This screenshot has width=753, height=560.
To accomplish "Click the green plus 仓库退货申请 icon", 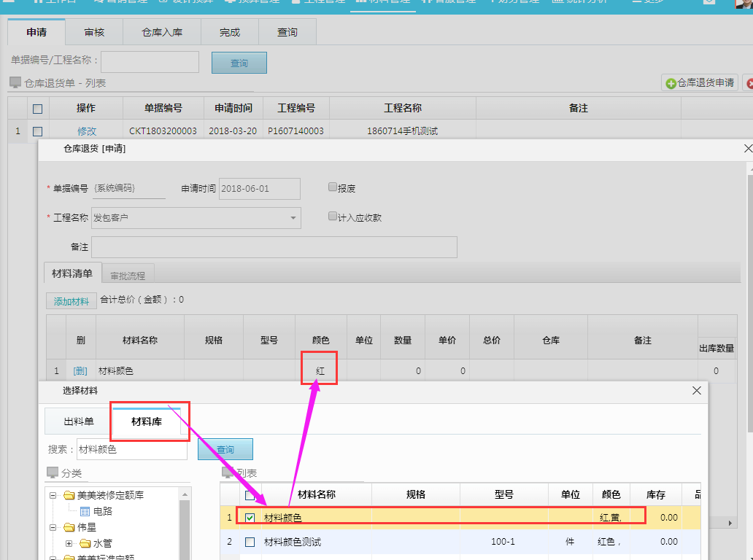I will [x=671, y=83].
